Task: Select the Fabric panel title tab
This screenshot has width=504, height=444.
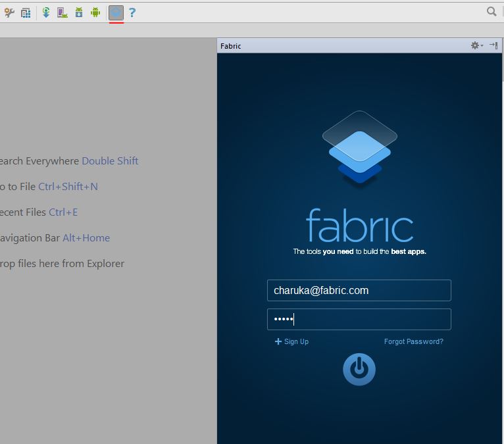Action: coord(231,46)
